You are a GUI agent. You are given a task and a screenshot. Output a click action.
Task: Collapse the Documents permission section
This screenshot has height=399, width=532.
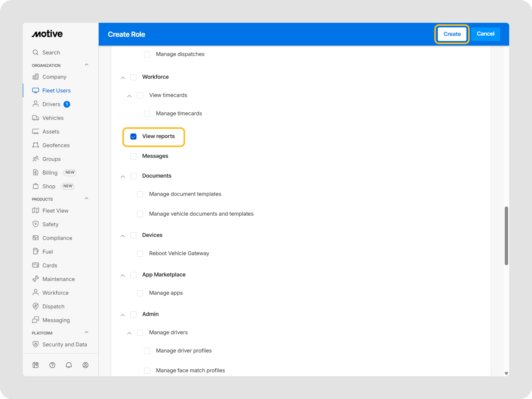[123, 176]
